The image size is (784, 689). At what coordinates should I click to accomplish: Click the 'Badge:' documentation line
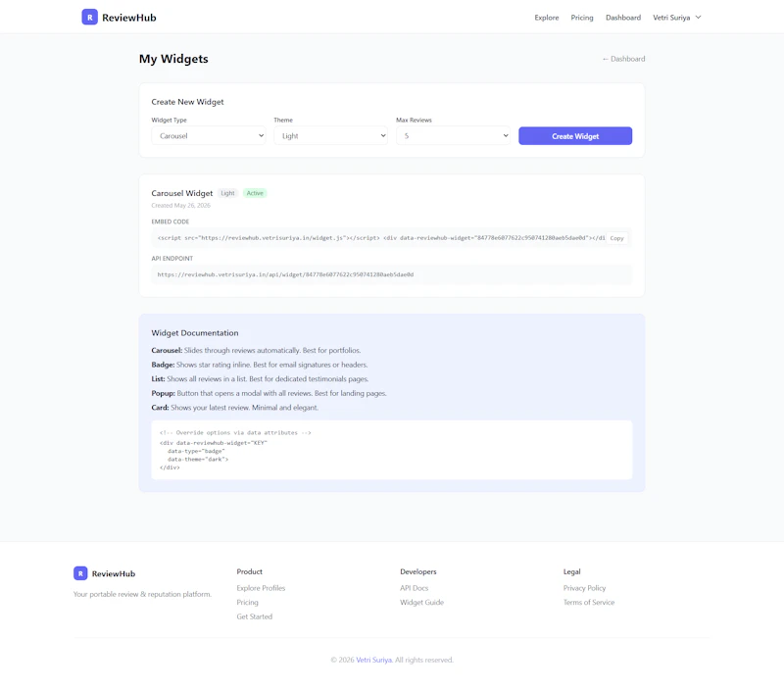[260, 365]
